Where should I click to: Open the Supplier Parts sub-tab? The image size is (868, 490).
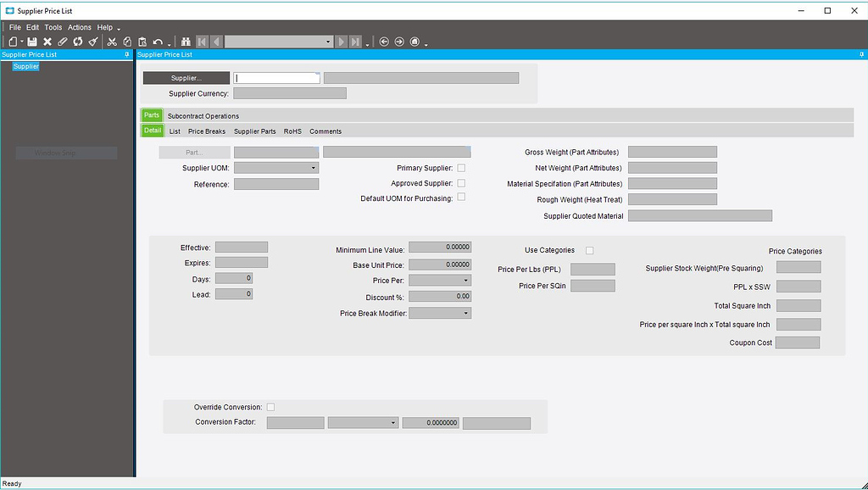254,131
